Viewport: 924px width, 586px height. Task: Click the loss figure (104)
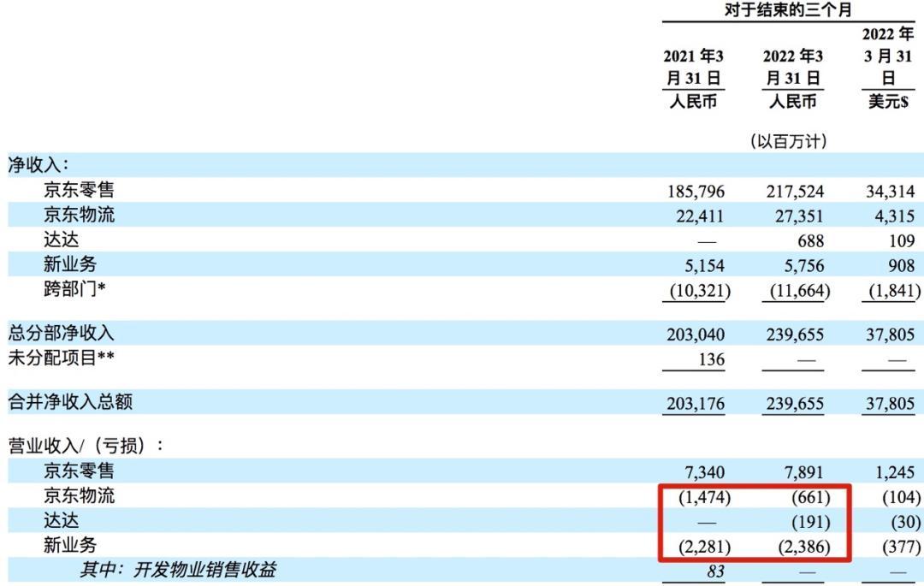point(902,498)
